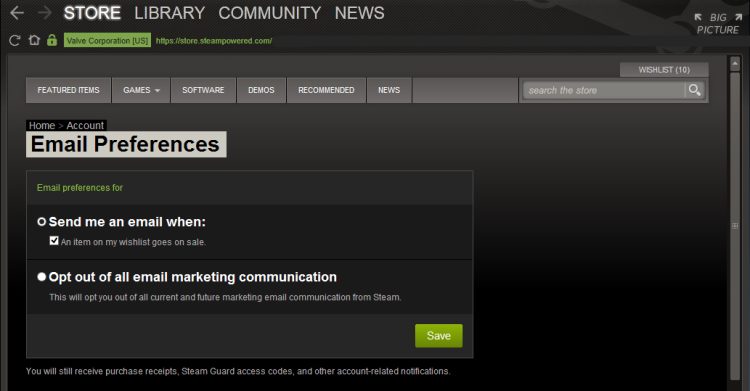Open the Community section
750x391 pixels.
click(x=270, y=13)
